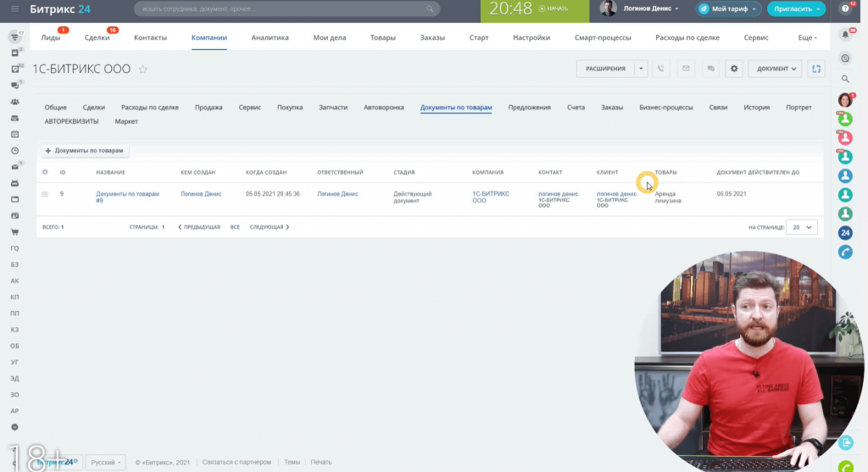
Task: Open notifications bell in right sidebar
Action: (845, 35)
